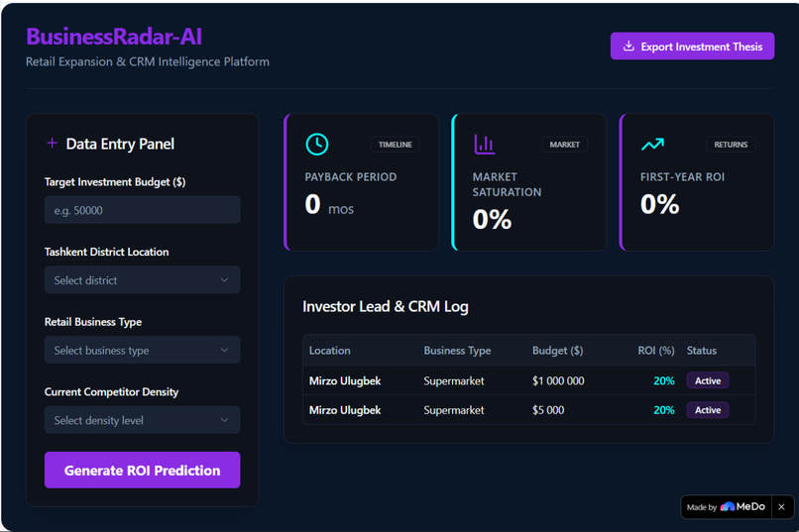Click the bar chart icon in Market Saturation card
The image size is (799, 532).
coord(484,145)
